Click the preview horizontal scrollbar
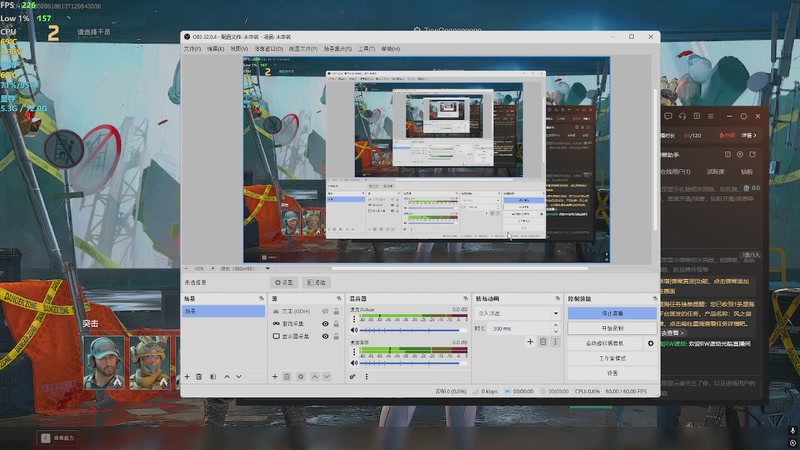Image resolution: width=800 pixels, height=450 pixels. (x=460, y=268)
